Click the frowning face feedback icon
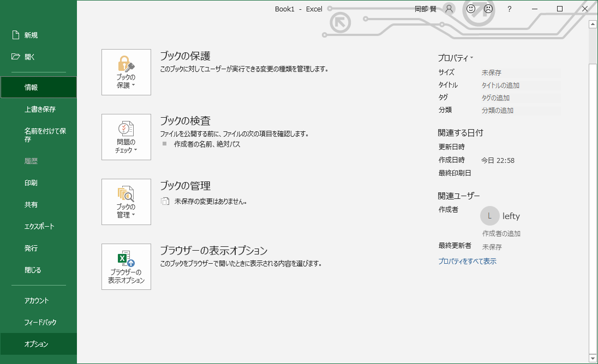Image resolution: width=598 pixels, height=364 pixels. pos(488,9)
